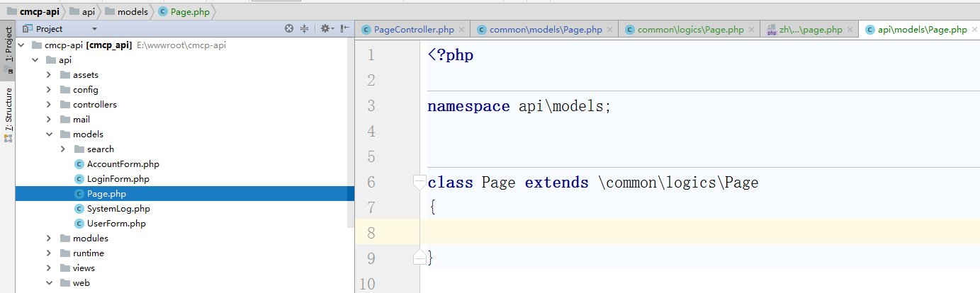
Task: Collapse the api folder
Action: [x=34, y=60]
